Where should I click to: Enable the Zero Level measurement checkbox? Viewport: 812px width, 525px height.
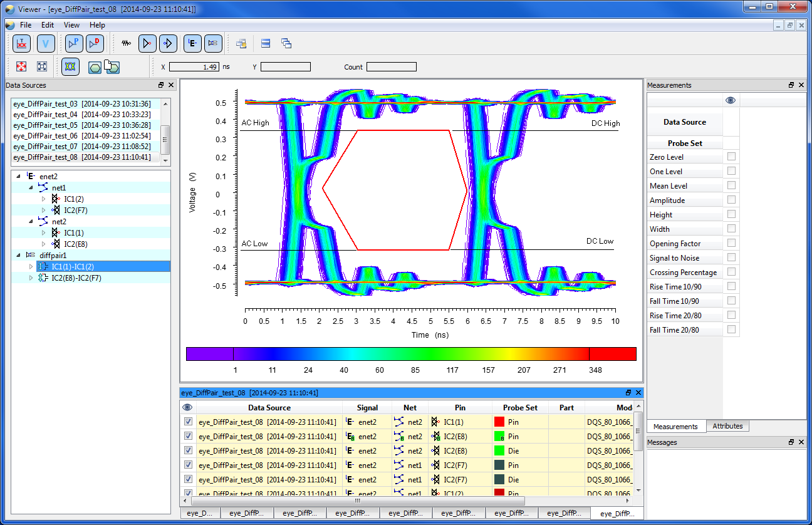click(x=731, y=157)
